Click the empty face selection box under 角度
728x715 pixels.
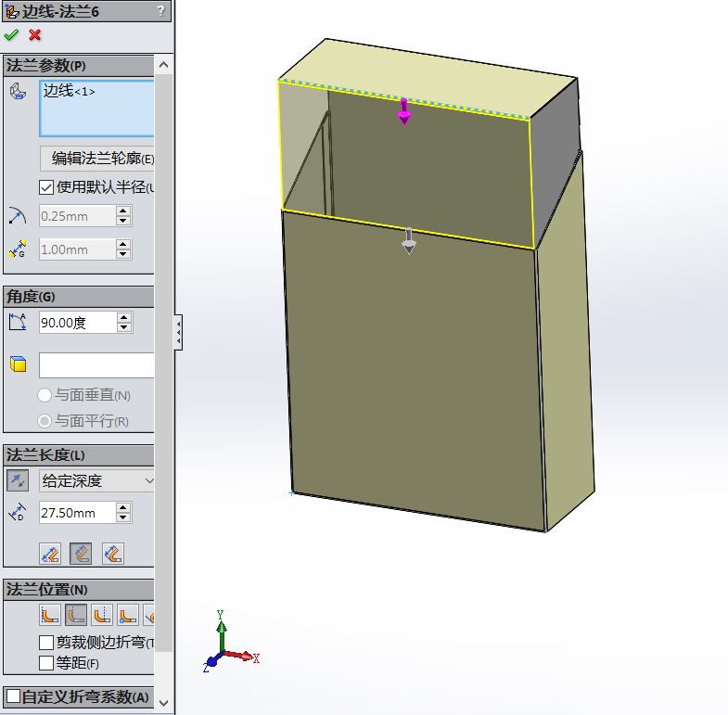(x=96, y=365)
